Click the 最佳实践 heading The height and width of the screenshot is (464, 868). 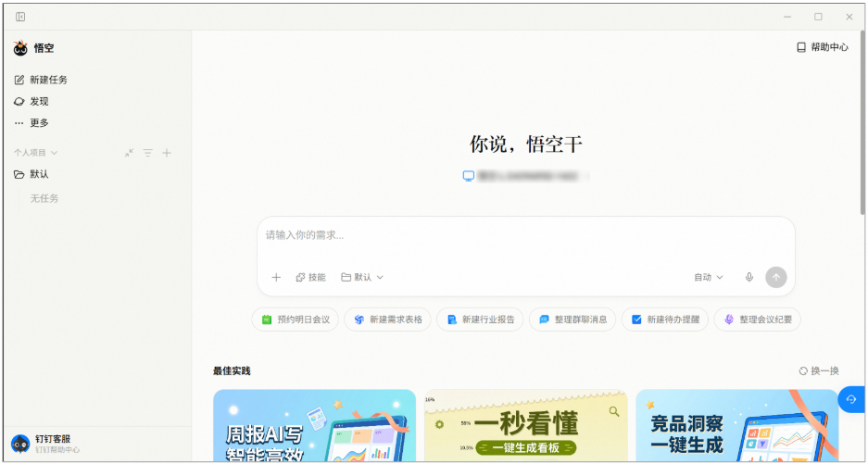coord(232,371)
